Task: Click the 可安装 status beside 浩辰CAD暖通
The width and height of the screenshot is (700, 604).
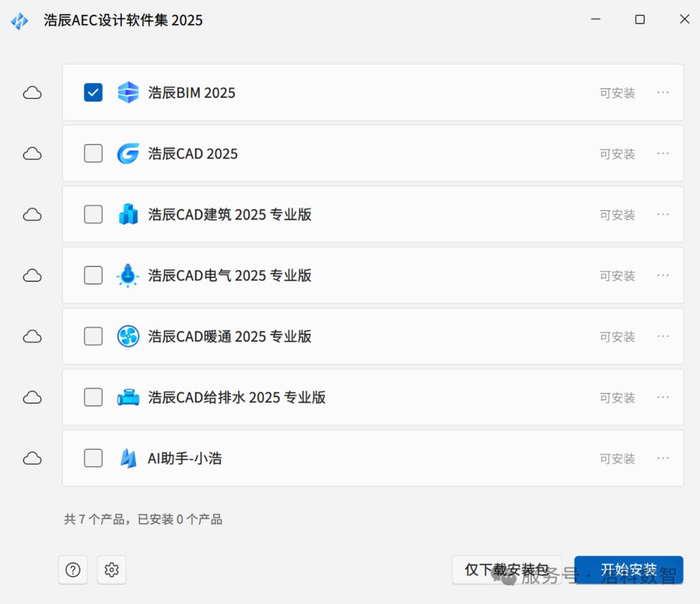Action: (617, 336)
